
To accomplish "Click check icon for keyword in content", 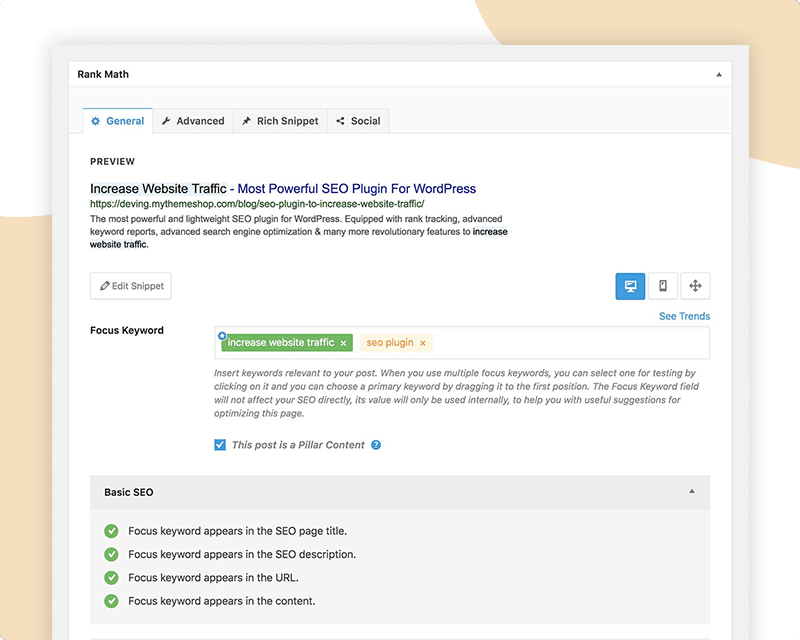I will (x=111, y=601).
